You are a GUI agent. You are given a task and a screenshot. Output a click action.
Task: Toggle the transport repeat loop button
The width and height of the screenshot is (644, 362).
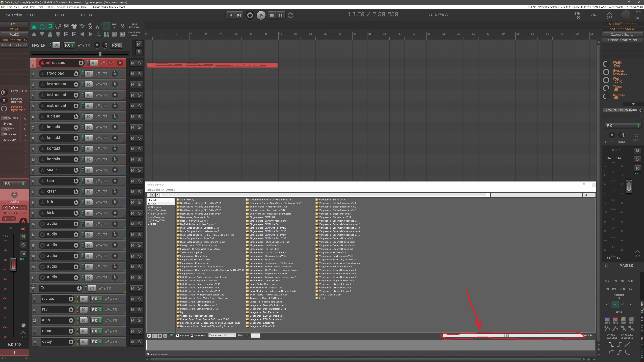click(x=290, y=15)
